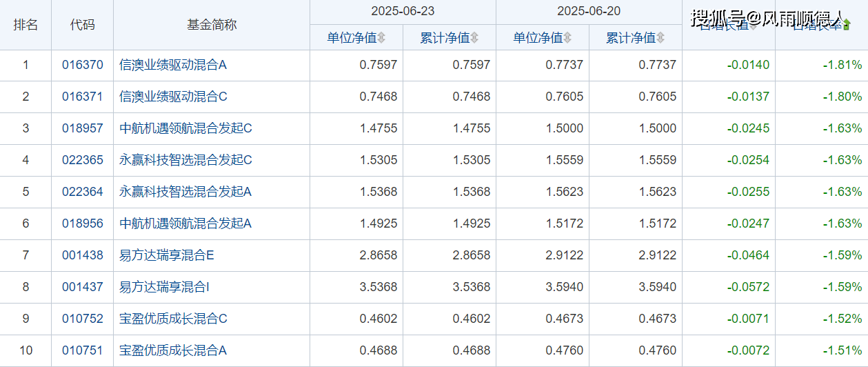Open fund code 016370 link
The image size is (868, 367).
pyautogui.click(x=83, y=66)
